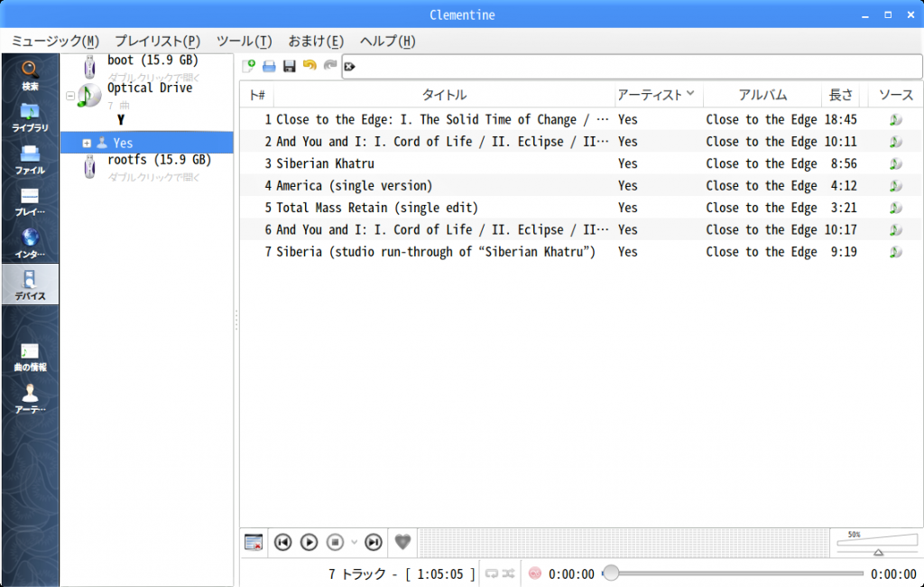Select the devices (デバイス) sidebar tab
The width and height of the screenshot is (924, 587).
click(x=30, y=284)
